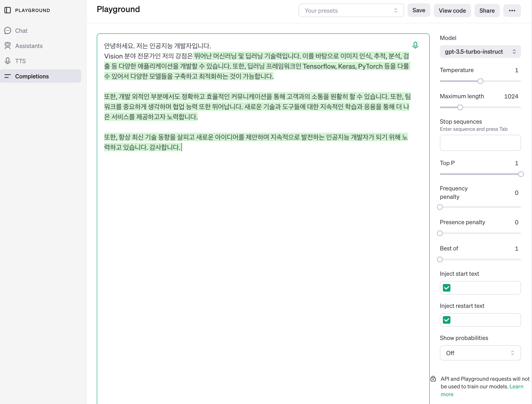Go to the Chat section
The width and height of the screenshot is (532, 404).
coord(21,31)
